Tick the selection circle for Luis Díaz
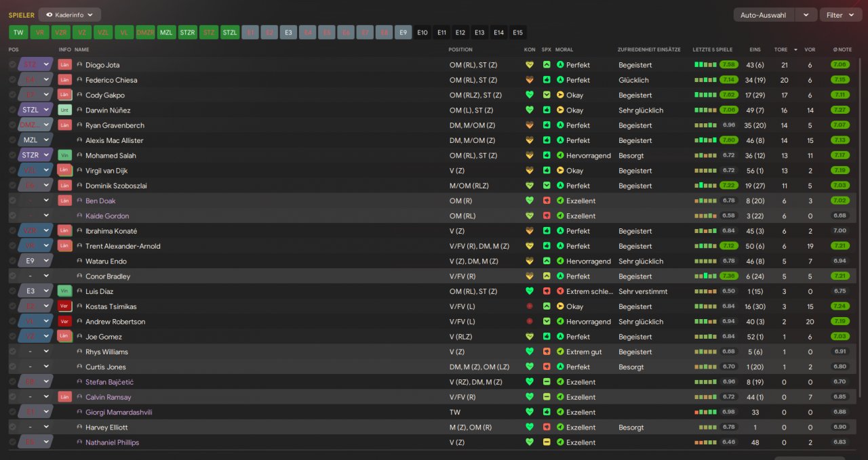This screenshot has height=460, width=868. [x=12, y=291]
